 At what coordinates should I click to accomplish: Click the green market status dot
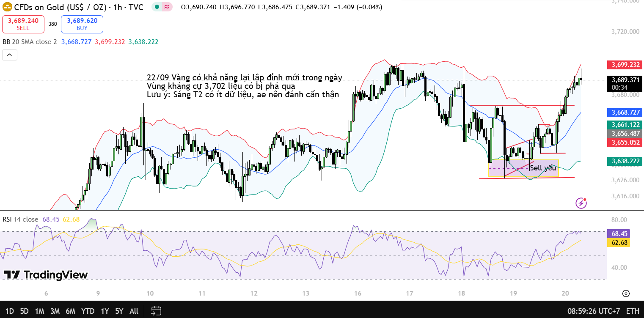(157, 7)
